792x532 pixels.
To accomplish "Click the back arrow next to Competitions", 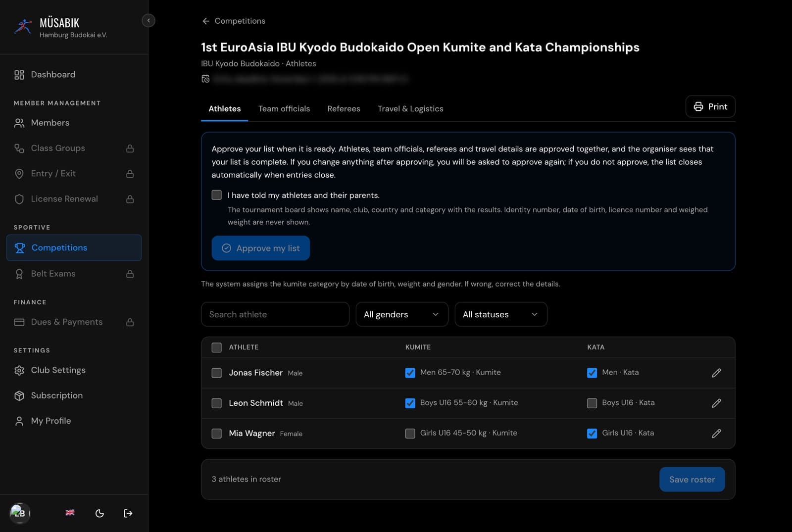I will point(206,21).
